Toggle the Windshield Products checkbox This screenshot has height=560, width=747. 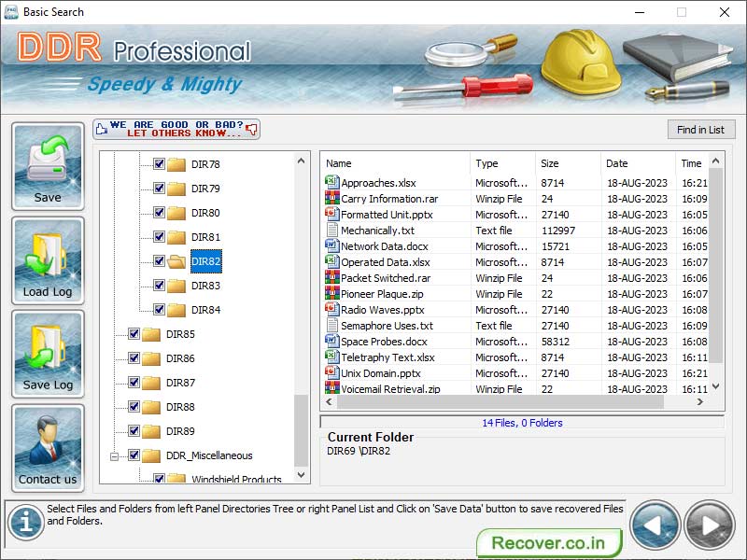(x=159, y=479)
